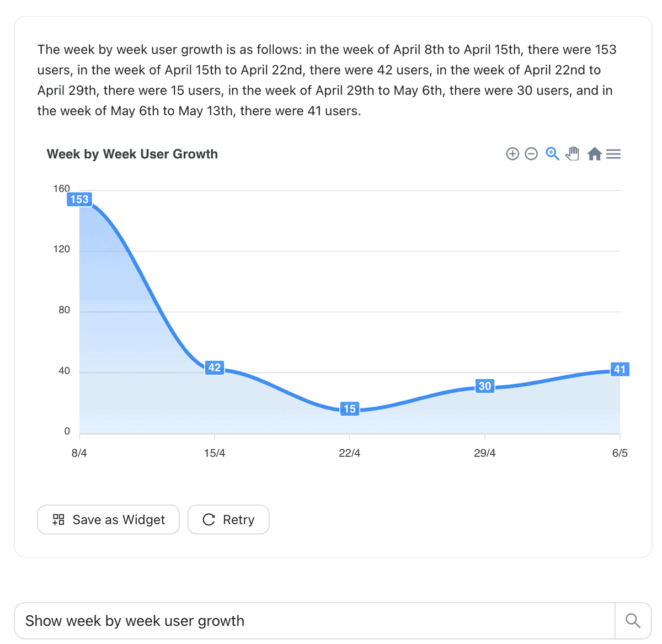Click the 22/4 x-axis date label

(x=350, y=453)
